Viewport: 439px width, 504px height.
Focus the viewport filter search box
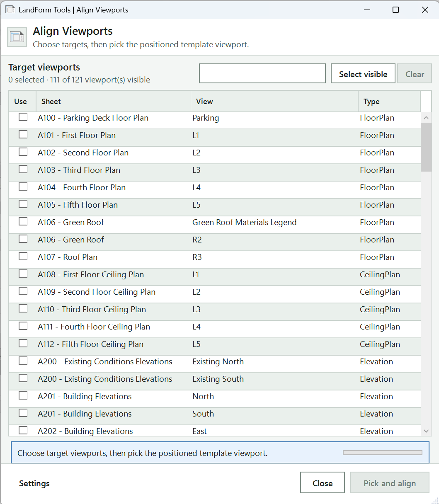(x=262, y=74)
